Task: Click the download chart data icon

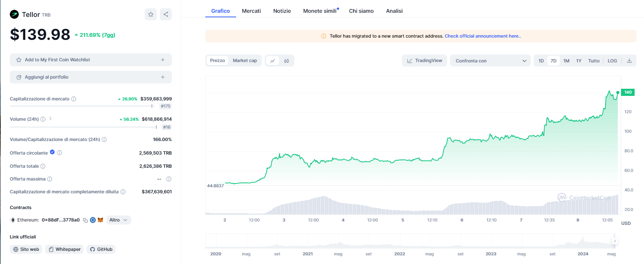Action: coord(629,61)
